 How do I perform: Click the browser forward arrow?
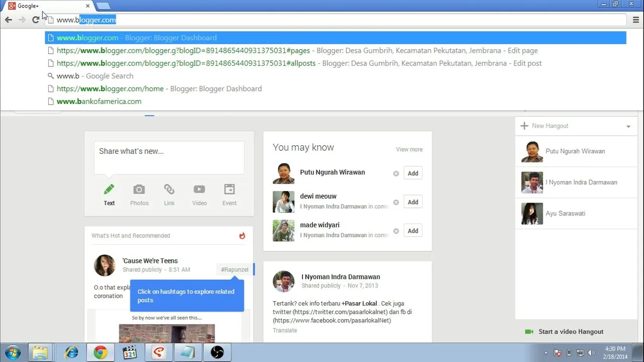pyautogui.click(x=22, y=20)
